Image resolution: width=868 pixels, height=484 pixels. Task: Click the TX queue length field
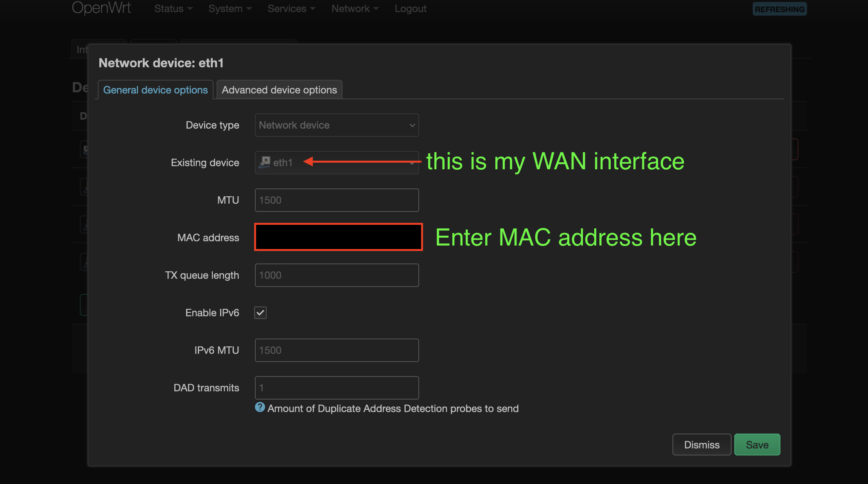[x=337, y=275]
